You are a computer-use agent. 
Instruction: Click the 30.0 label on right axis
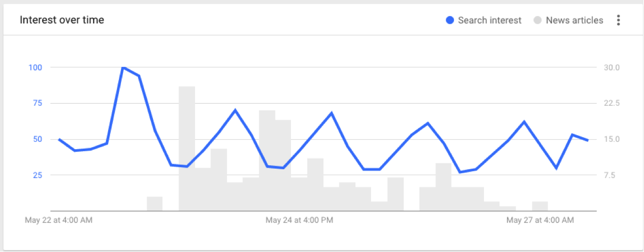[x=612, y=67]
